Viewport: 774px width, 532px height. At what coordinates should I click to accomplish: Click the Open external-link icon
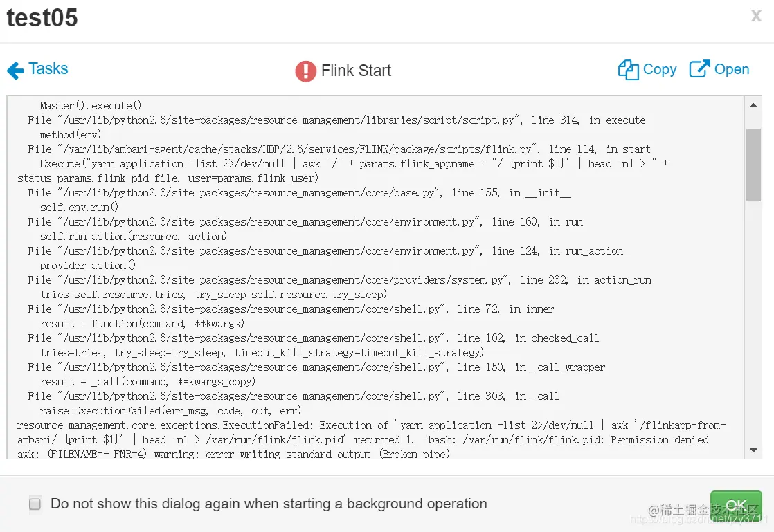pos(699,69)
